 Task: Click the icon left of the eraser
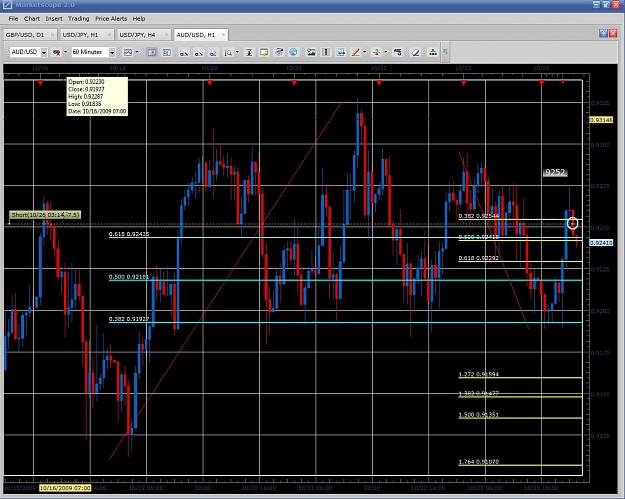pos(397,52)
